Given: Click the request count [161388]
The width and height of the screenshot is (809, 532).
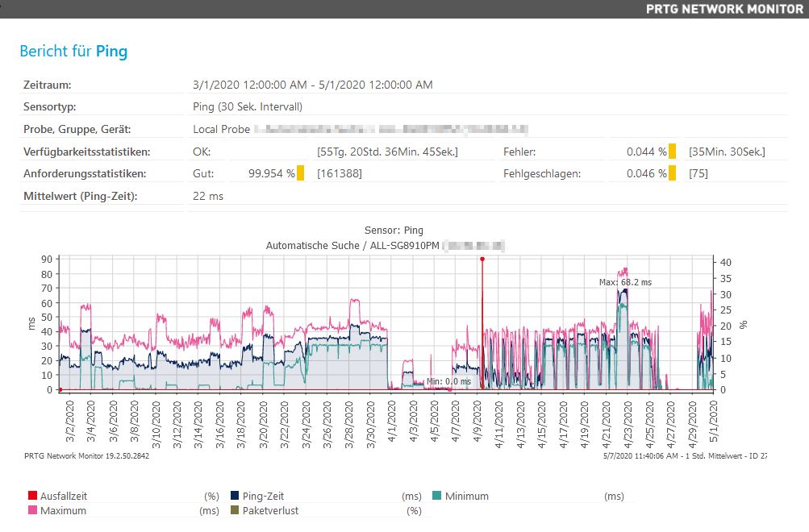Looking at the screenshot, I should [x=340, y=173].
